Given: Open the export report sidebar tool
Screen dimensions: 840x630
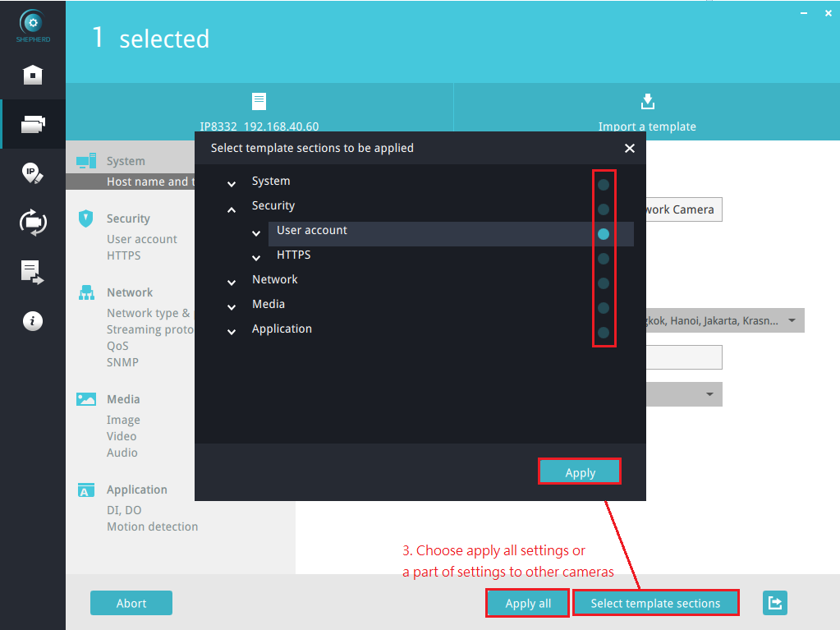Looking at the screenshot, I should coord(33,272).
